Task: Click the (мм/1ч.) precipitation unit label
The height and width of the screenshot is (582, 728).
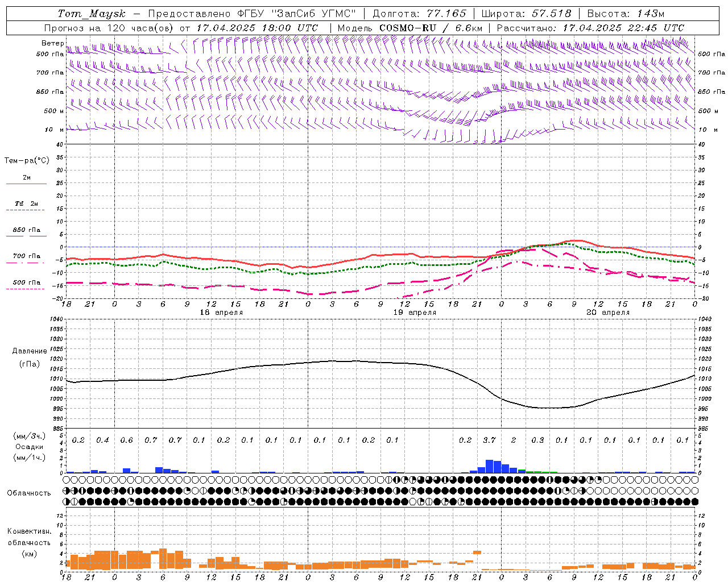Action: [x=28, y=458]
